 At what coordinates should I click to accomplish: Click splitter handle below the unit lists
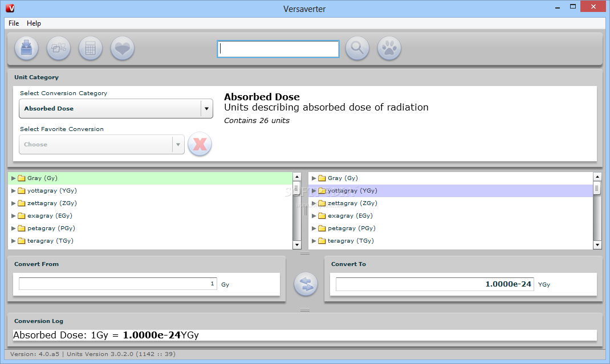click(x=305, y=253)
